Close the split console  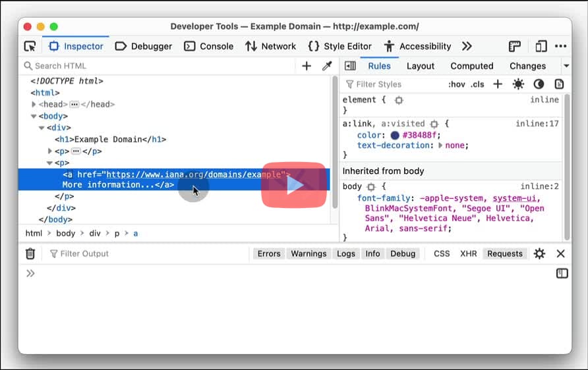560,253
